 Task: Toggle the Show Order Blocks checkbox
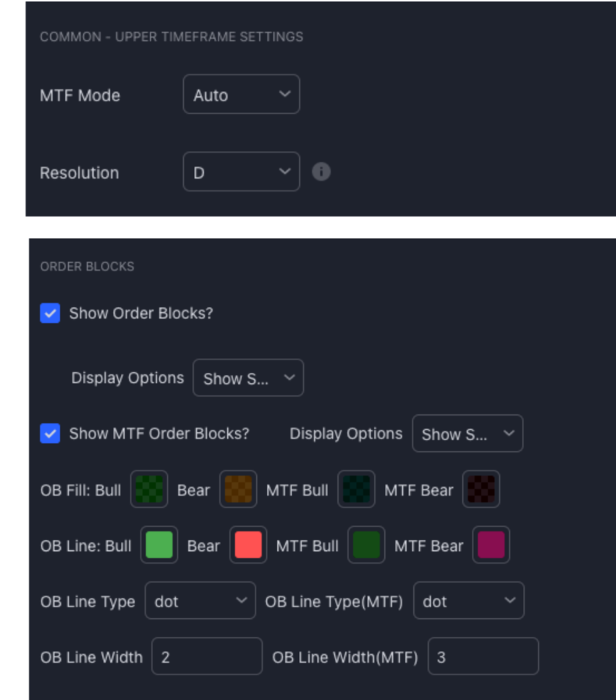pyautogui.click(x=50, y=313)
